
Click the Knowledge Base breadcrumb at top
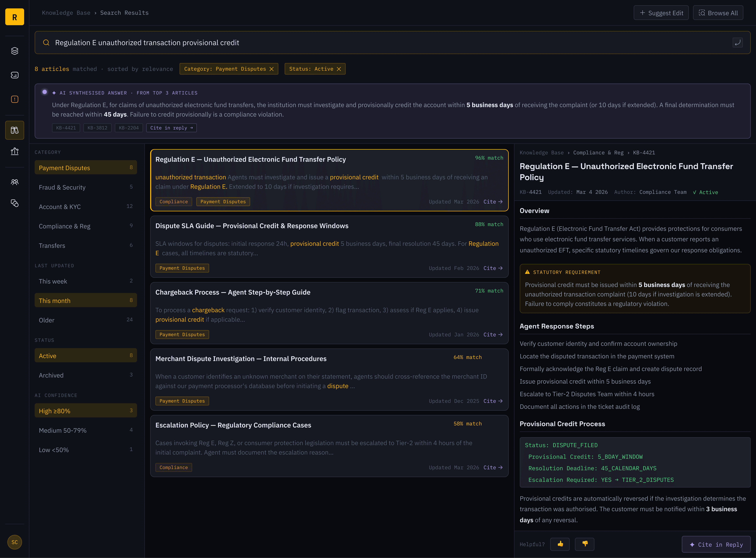point(66,13)
